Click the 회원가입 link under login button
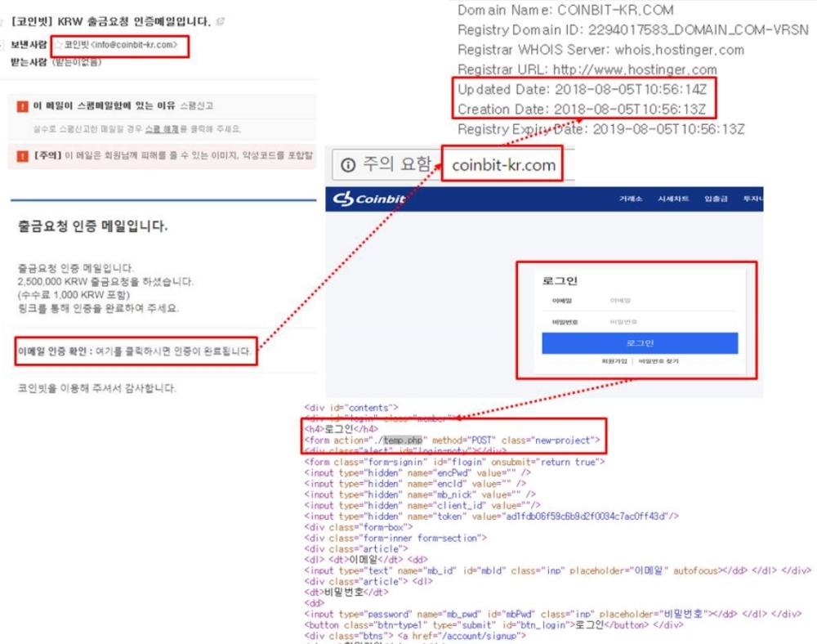Viewport: 817px width, 644px height. pyautogui.click(x=614, y=361)
